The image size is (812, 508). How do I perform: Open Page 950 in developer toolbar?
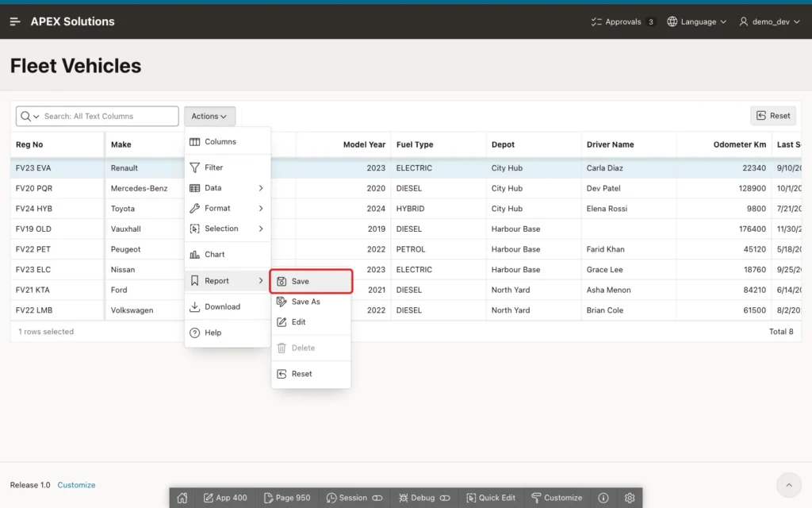tap(287, 498)
